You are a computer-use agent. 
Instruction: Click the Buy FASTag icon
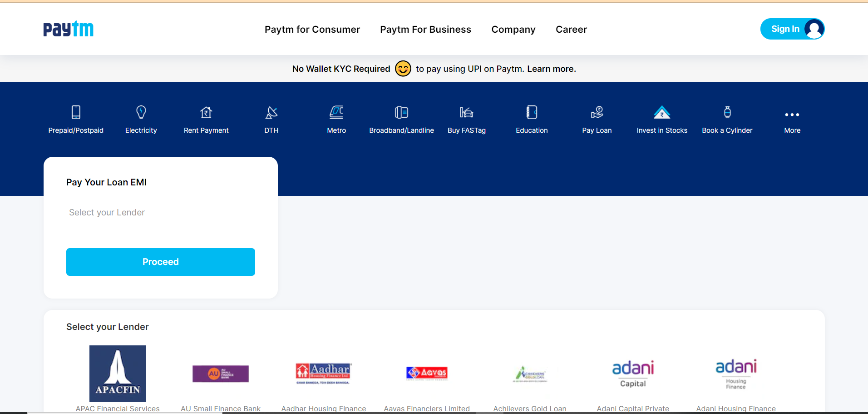coord(467,112)
